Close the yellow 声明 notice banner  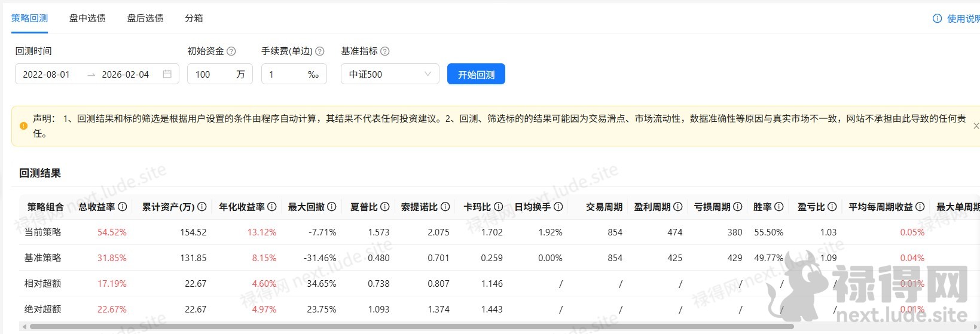click(976, 126)
